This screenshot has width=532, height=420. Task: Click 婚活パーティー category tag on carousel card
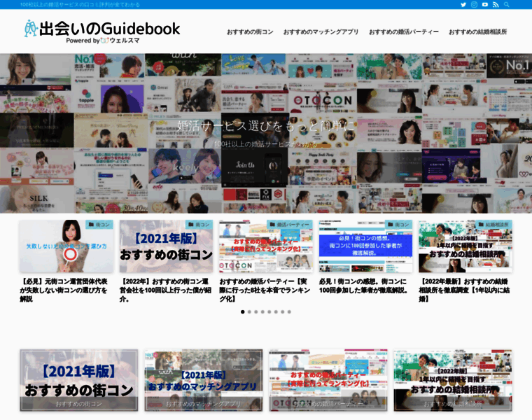[x=289, y=225]
